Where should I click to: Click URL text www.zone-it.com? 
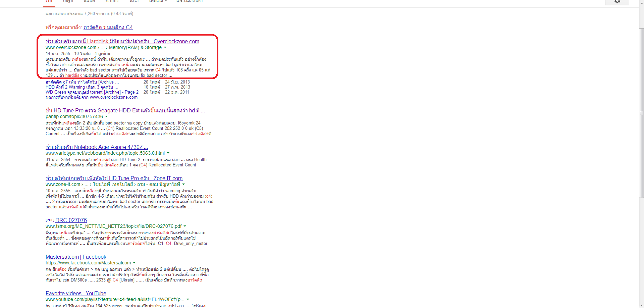63,185
